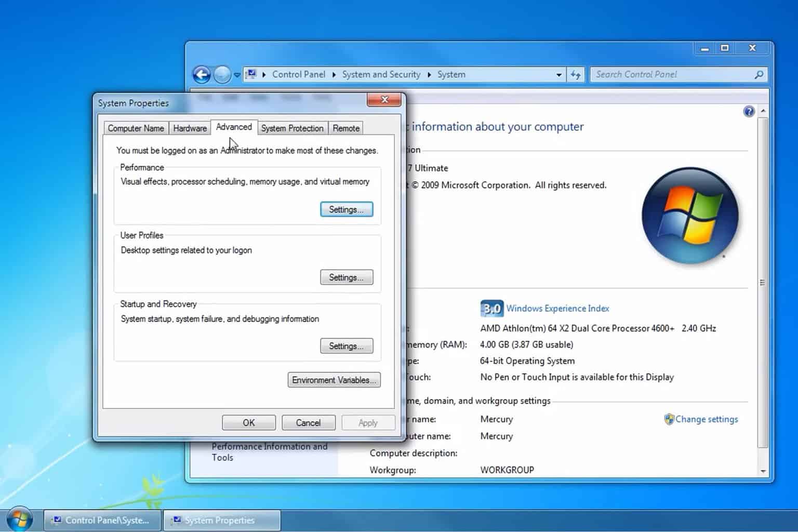
Task: Click System and Security breadcrumb
Action: (381, 74)
